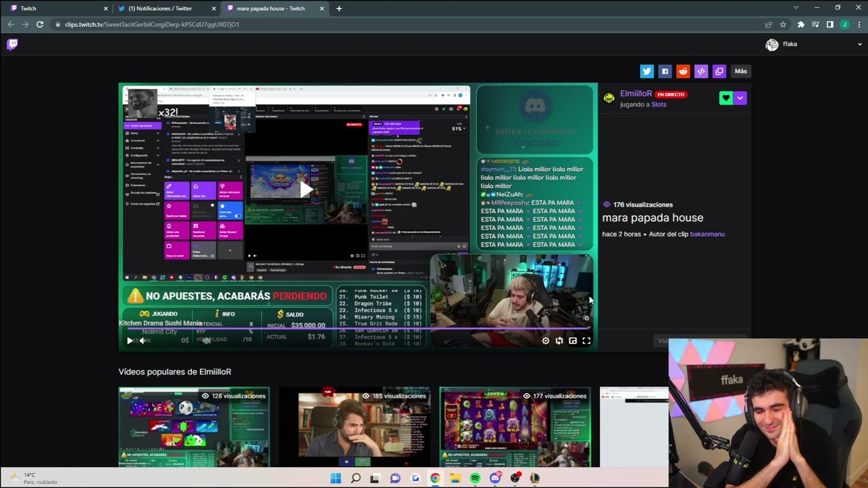The image size is (868, 488).
Task: Follow ElmiilloR with the heart button
Action: point(726,98)
